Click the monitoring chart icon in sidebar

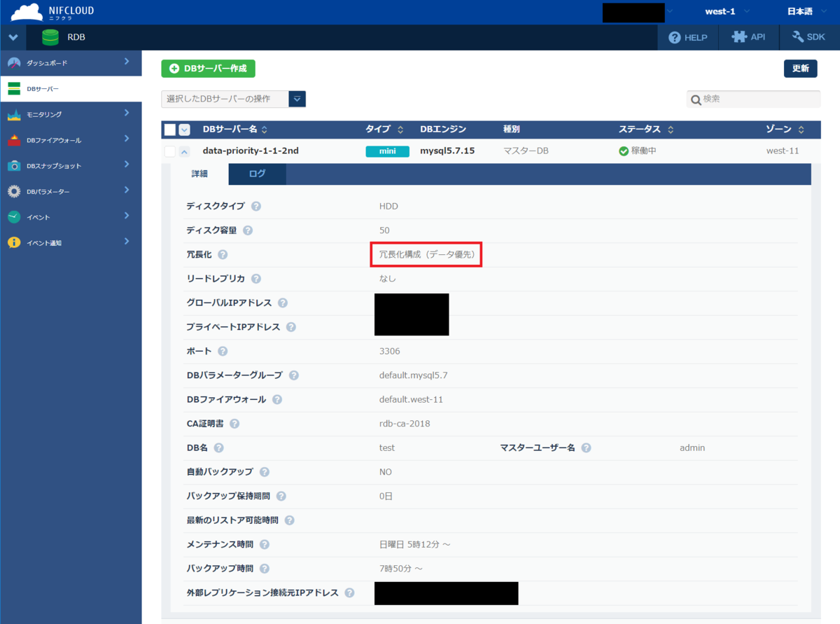[x=14, y=114]
